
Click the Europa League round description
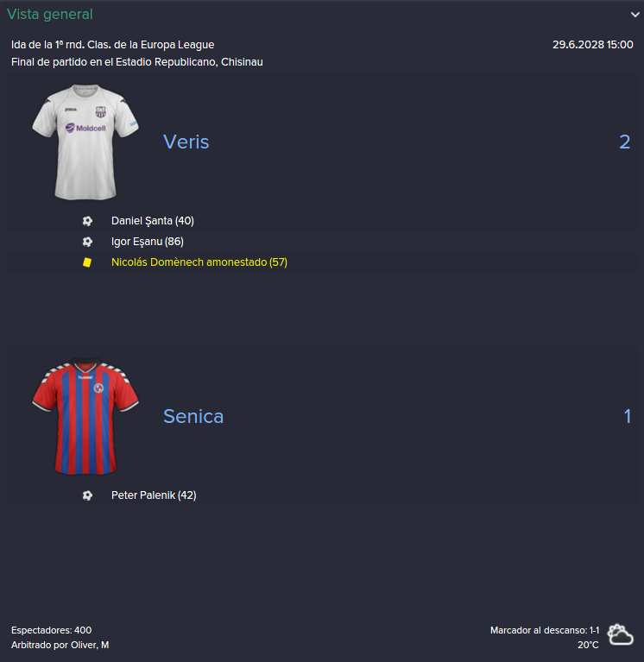(x=113, y=45)
